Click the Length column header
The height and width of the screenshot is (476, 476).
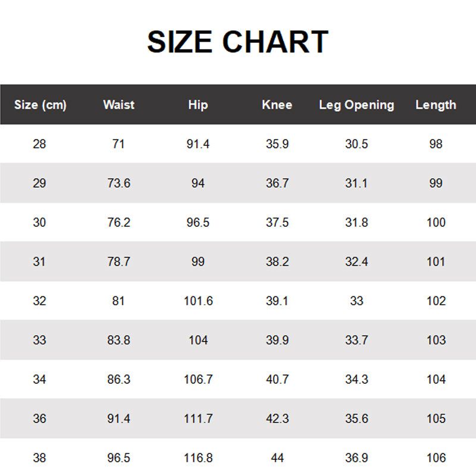(x=436, y=105)
